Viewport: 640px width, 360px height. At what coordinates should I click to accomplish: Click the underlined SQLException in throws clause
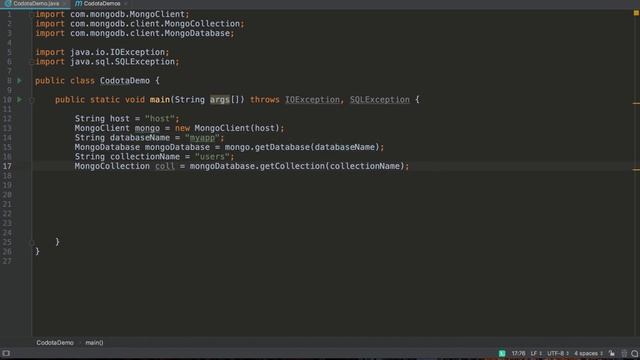coord(380,100)
